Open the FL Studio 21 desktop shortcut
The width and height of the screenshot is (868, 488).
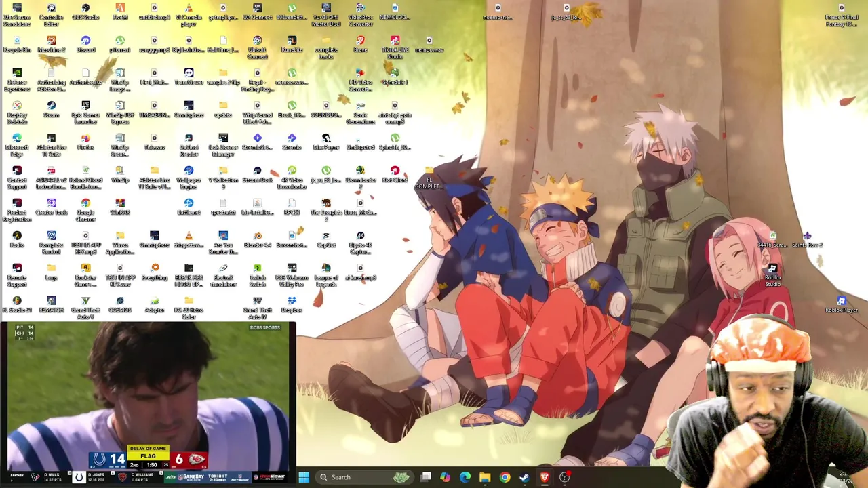(x=17, y=305)
